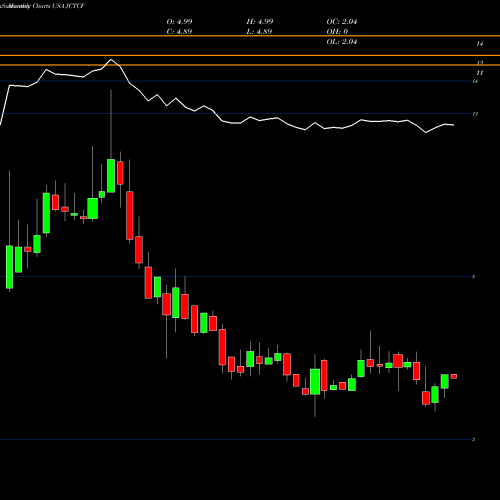The height and width of the screenshot is (500, 500).
Task: Click the 'Charts USA JCTCF' chart title
Action: tap(59, 6)
